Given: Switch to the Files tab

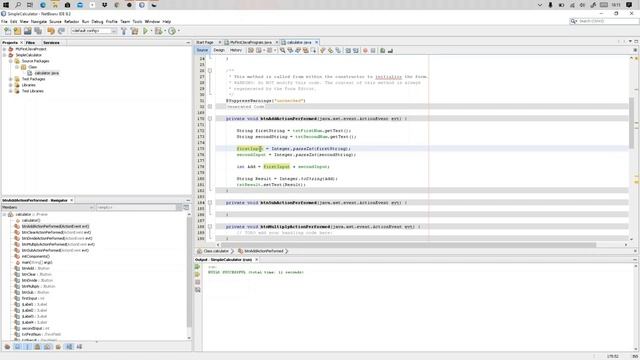Looking at the screenshot, I should pyautogui.click(x=30, y=42).
